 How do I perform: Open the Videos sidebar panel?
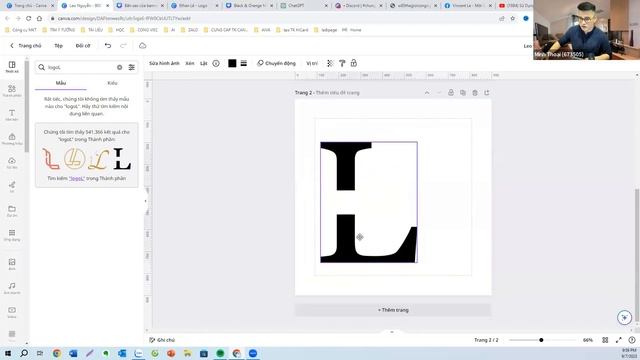[x=12, y=312]
